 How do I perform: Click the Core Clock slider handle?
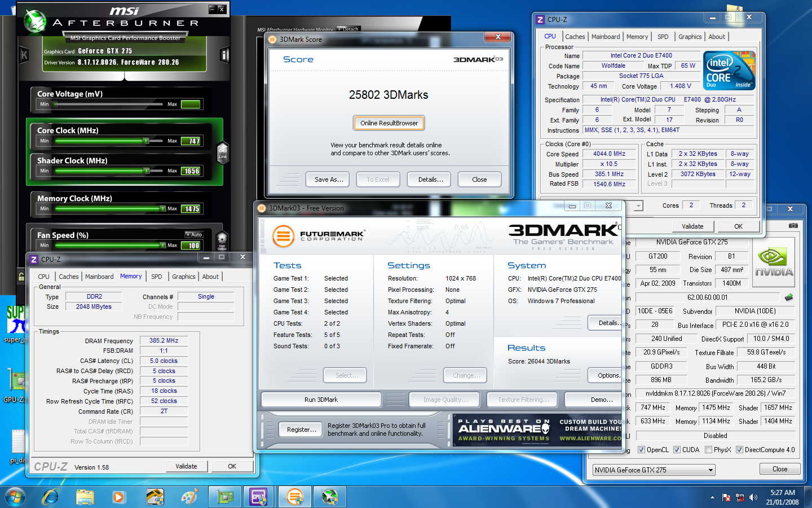(x=146, y=141)
